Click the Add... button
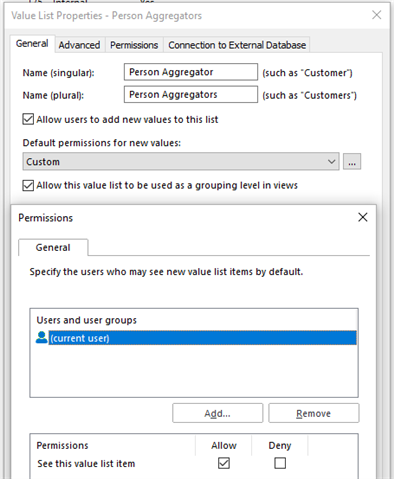 (x=218, y=413)
